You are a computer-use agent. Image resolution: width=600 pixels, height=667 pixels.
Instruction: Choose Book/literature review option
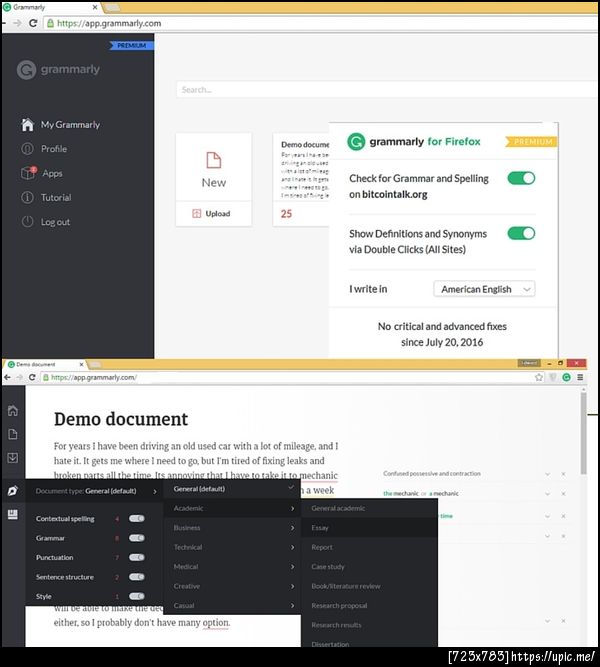[369, 586]
